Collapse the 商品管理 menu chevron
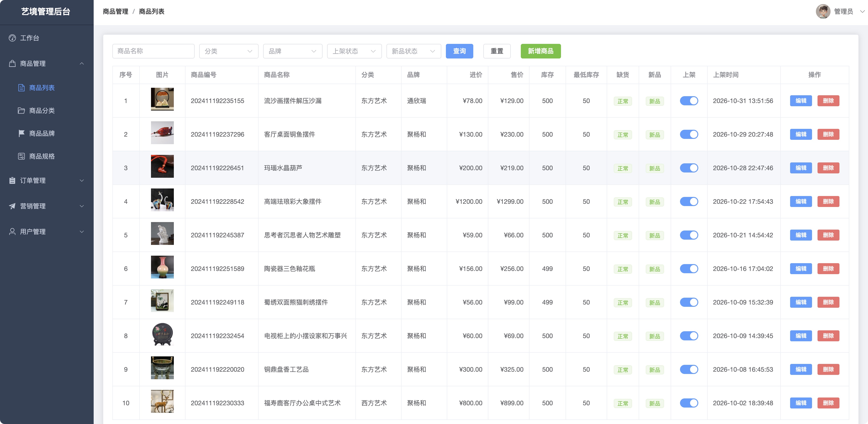The image size is (868, 424). (x=82, y=64)
